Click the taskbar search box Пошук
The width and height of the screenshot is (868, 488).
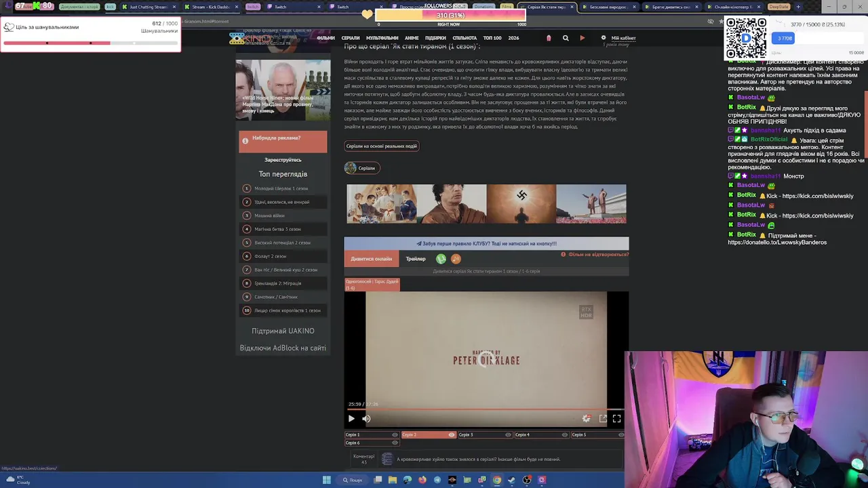pos(353,480)
